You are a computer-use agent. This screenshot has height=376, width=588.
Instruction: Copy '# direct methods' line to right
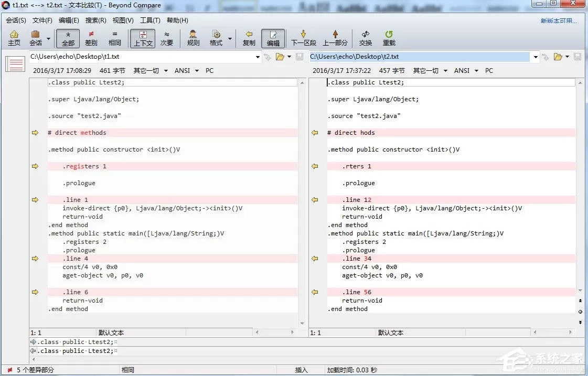[35, 133]
